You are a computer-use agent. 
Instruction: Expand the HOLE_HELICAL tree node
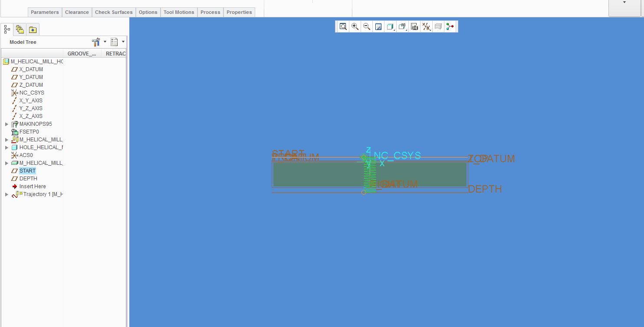(x=7, y=147)
